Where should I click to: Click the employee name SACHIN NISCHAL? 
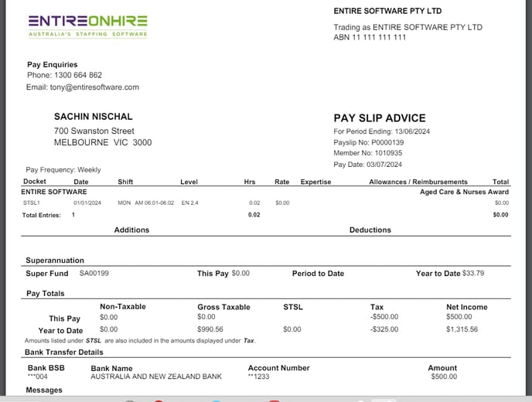(x=94, y=117)
